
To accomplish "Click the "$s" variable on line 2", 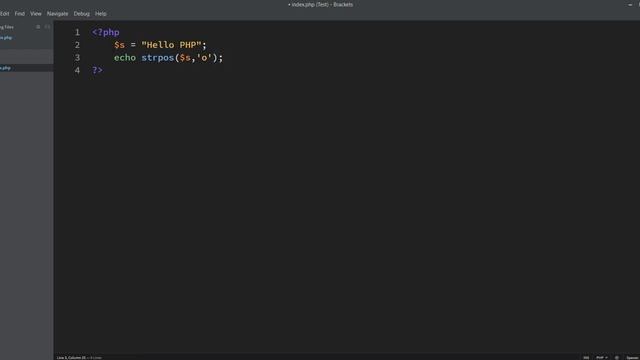I will 120,45.
